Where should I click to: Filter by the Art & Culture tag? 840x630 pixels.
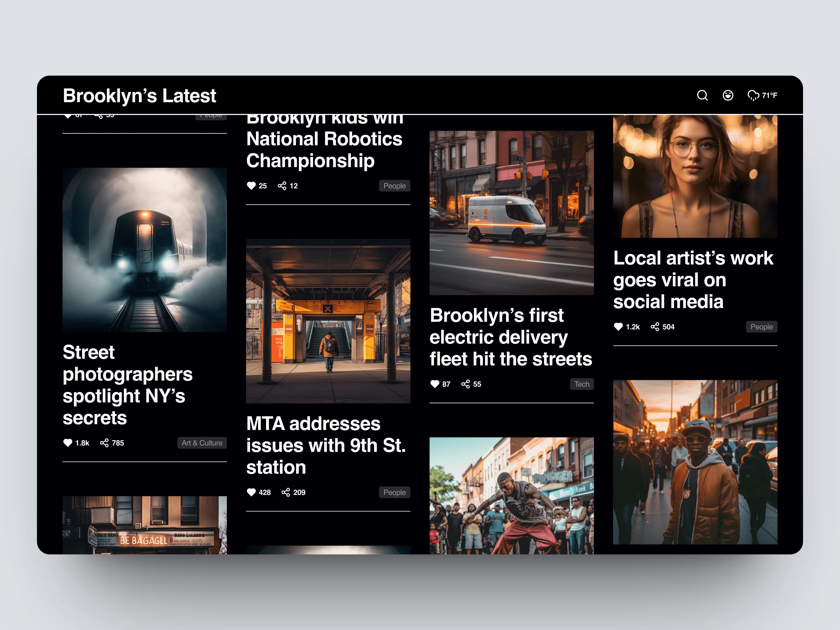point(202,443)
